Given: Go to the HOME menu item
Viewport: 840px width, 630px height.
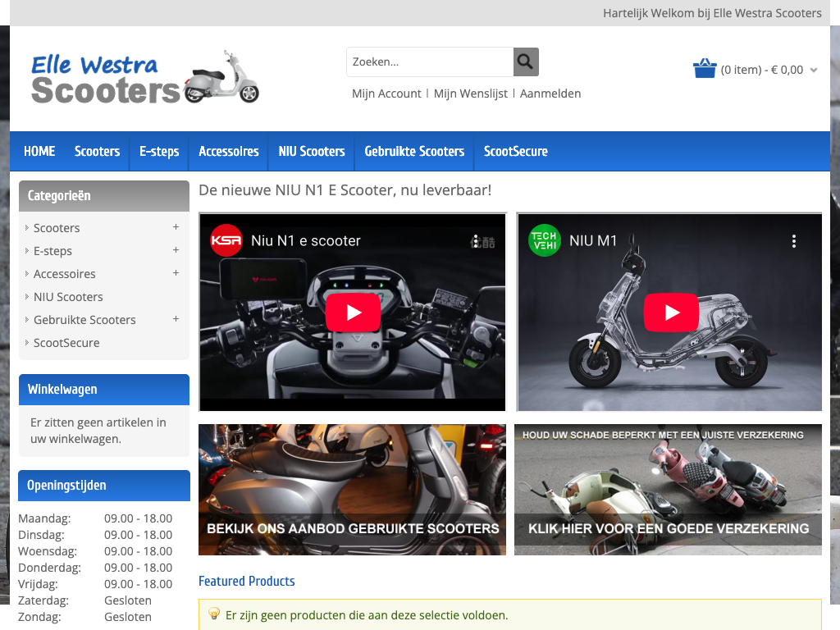Looking at the screenshot, I should pyautogui.click(x=39, y=152).
